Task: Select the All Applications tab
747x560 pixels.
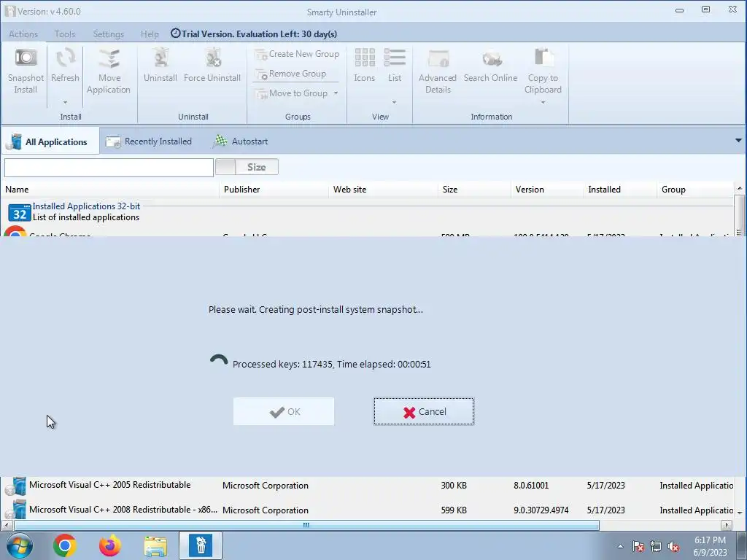Action: tap(50, 141)
